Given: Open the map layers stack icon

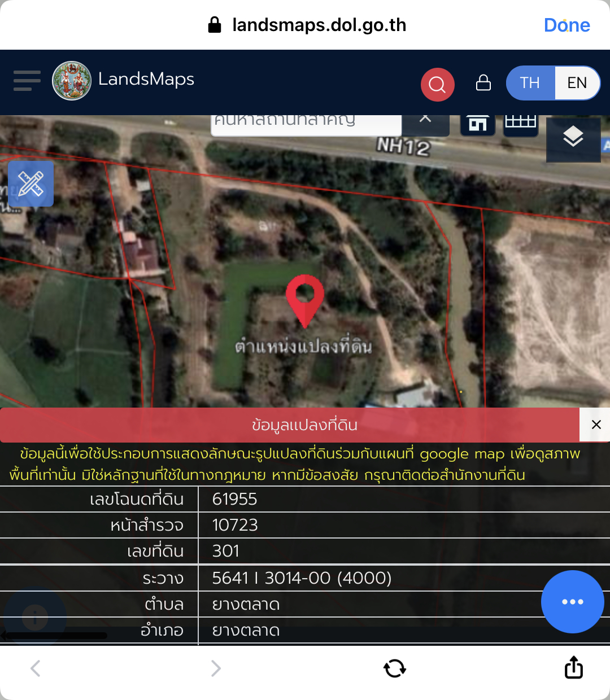Looking at the screenshot, I should [x=573, y=138].
